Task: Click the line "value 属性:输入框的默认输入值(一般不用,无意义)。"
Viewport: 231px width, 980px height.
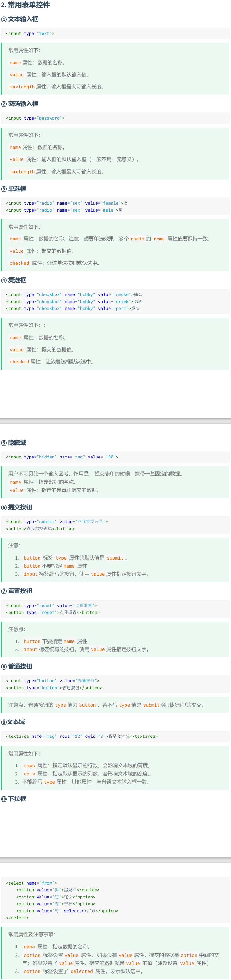Action: click(x=74, y=159)
